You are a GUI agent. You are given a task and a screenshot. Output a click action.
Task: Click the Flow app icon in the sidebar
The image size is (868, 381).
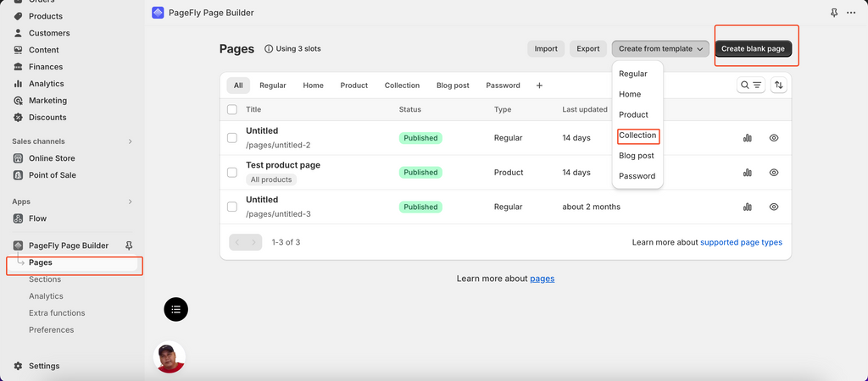click(19, 218)
